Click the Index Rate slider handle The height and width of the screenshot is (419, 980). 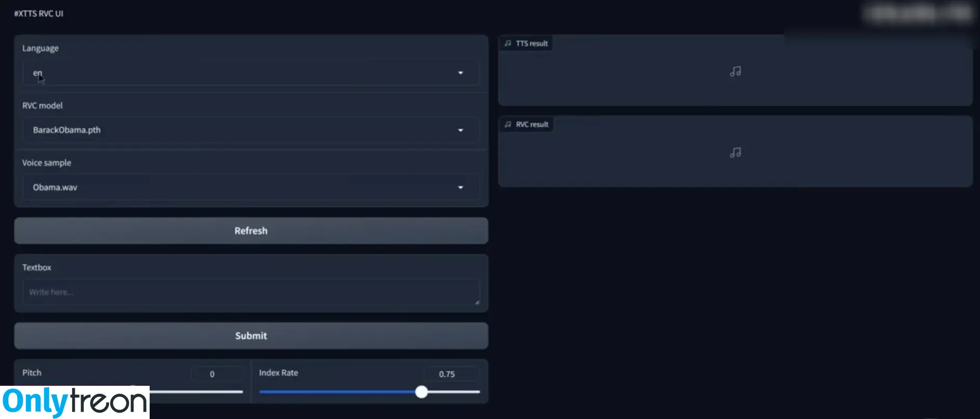pos(421,392)
